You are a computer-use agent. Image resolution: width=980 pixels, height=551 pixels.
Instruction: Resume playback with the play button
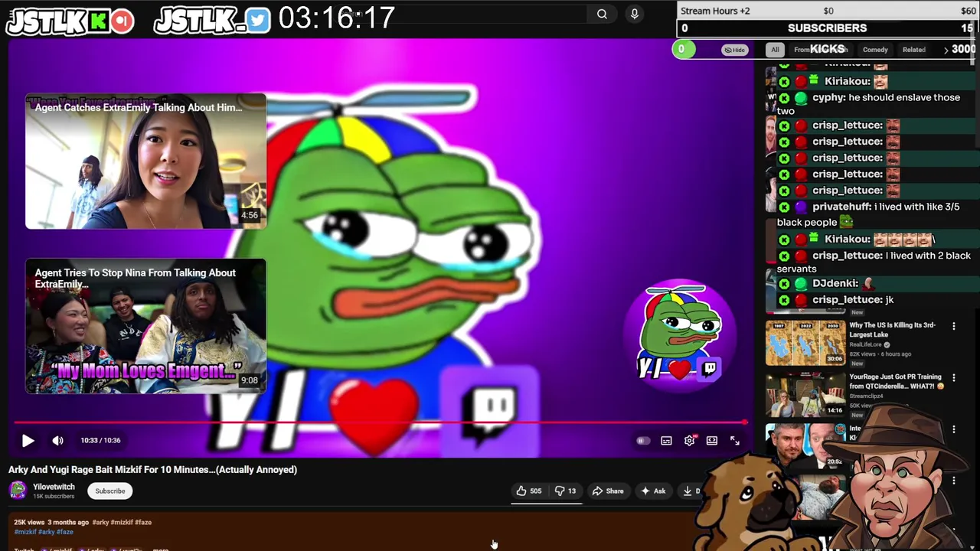[28, 441]
